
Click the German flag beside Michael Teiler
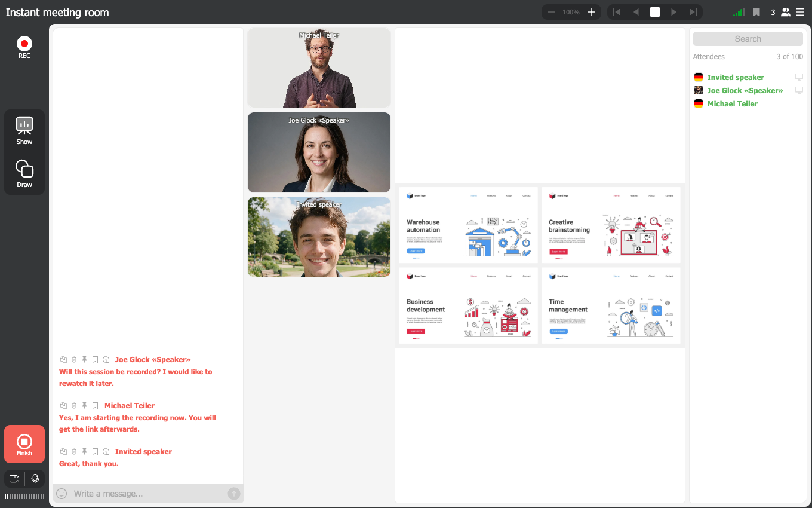point(699,103)
